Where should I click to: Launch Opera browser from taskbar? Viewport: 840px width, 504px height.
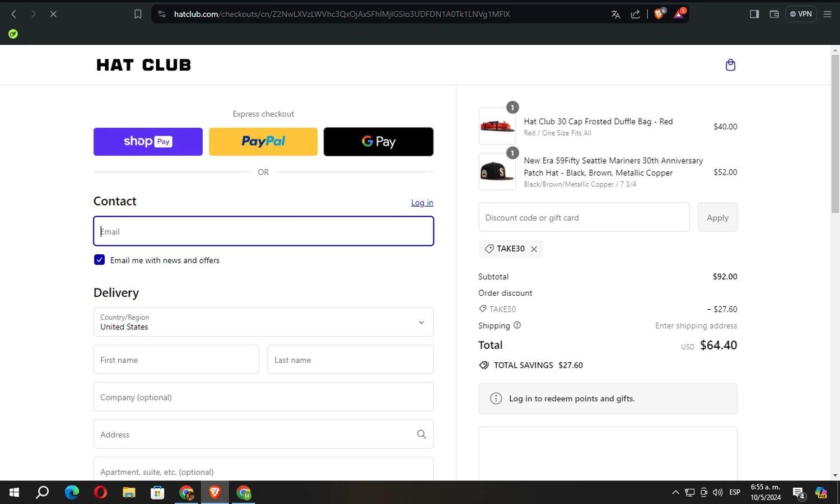[x=100, y=493]
